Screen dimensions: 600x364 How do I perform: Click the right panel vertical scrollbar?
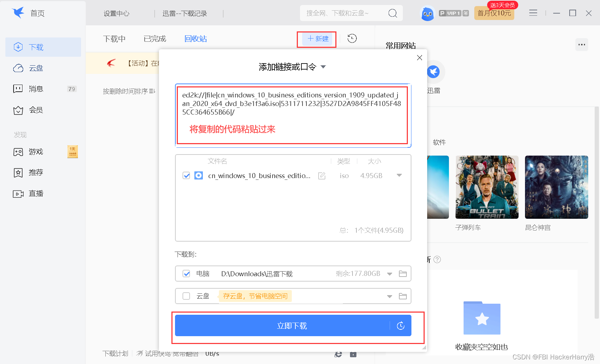(x=596, y=212)
